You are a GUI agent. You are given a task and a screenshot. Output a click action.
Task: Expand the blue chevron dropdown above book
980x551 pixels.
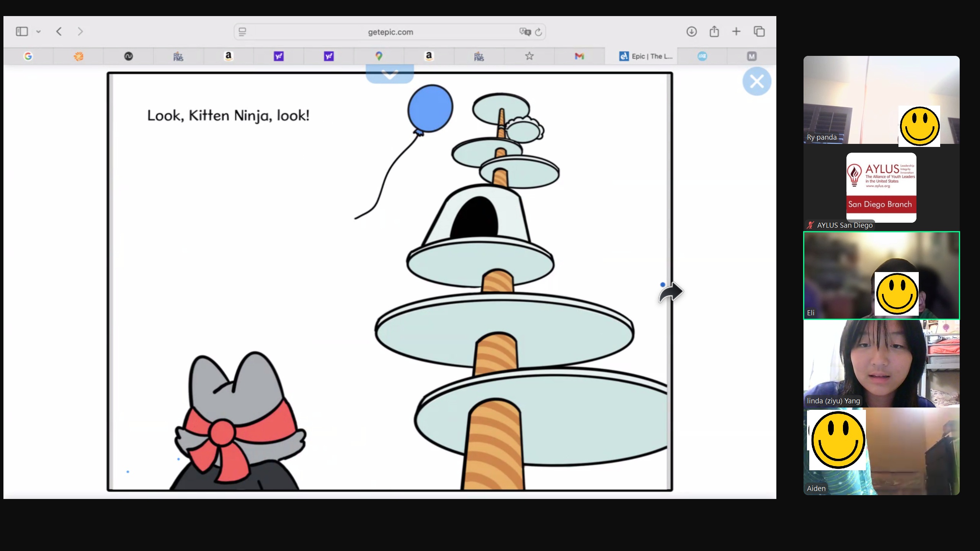click(x=390, y=74)
